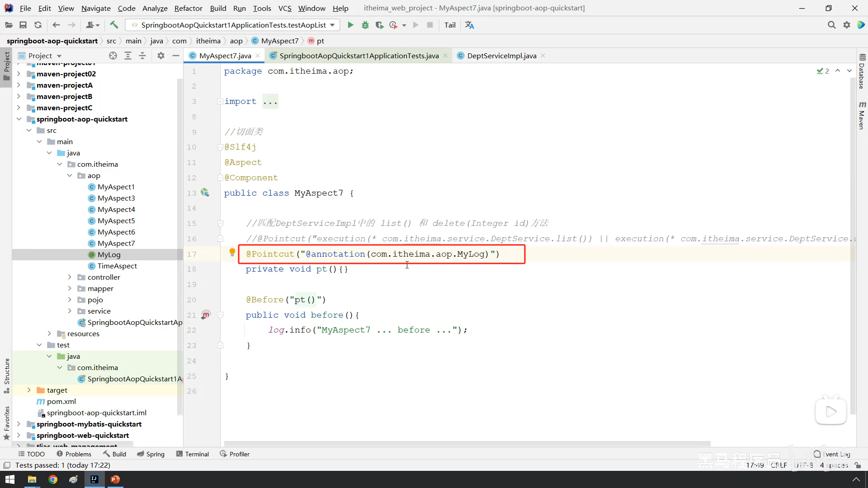The height and width of the screenshot is (488, 868).
Task: Start debugging with the bug icon
Action: pos(365,25)
